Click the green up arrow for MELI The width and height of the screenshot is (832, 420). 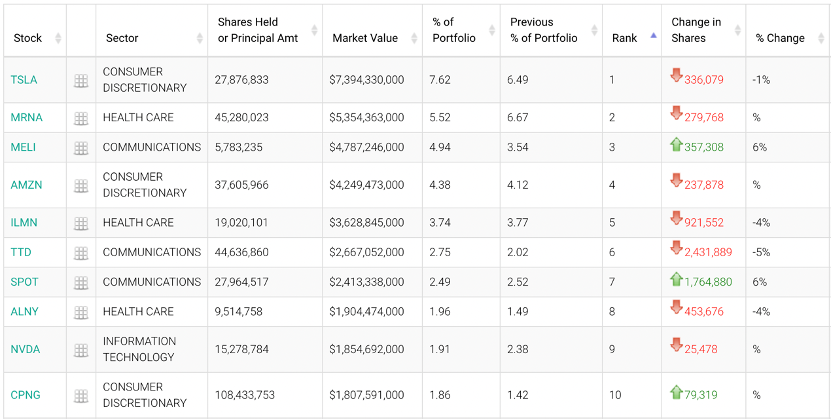click(677, 145)
